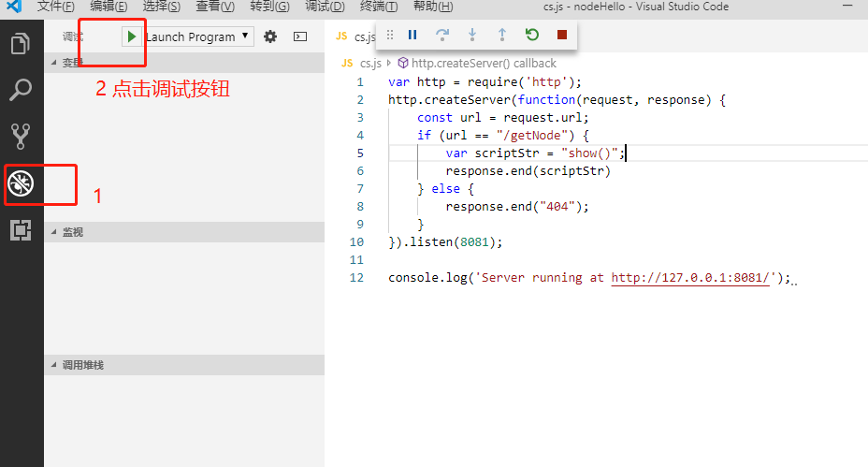Click the else keyword on line 7
The height and width of the screenshot is (467, 868).
445,189
